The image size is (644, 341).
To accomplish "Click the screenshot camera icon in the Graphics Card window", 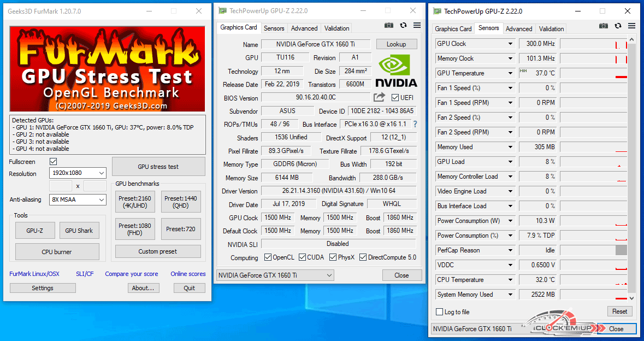I will click(388, 25).
